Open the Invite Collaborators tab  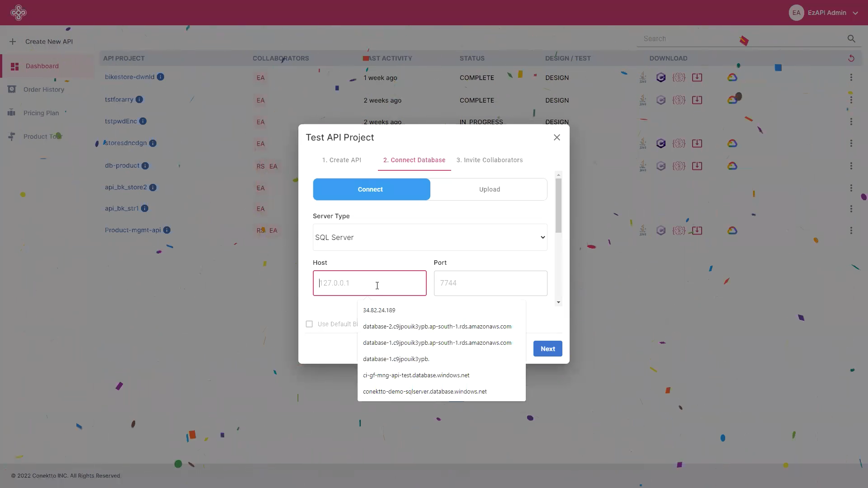pos(489,160)
